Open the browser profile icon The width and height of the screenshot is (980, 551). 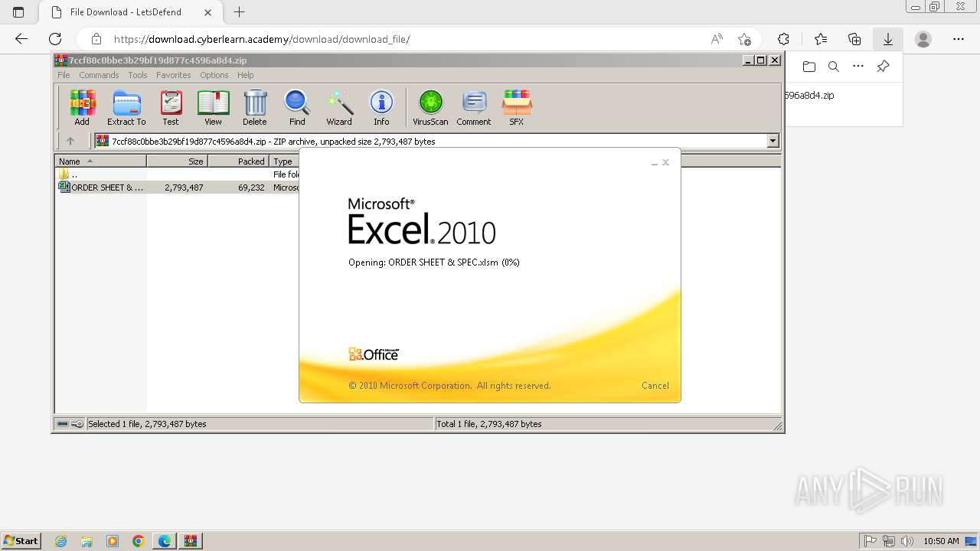(x=923, y=39)
